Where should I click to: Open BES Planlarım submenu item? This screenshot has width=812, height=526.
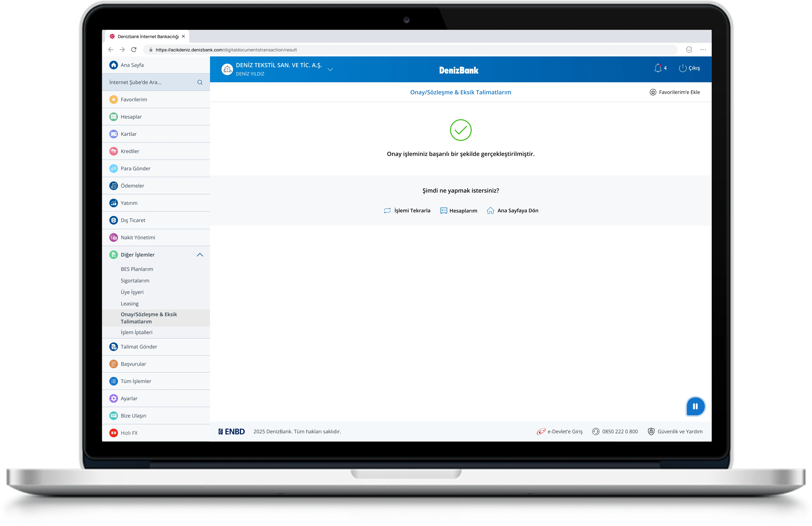(x=137, y=269)
